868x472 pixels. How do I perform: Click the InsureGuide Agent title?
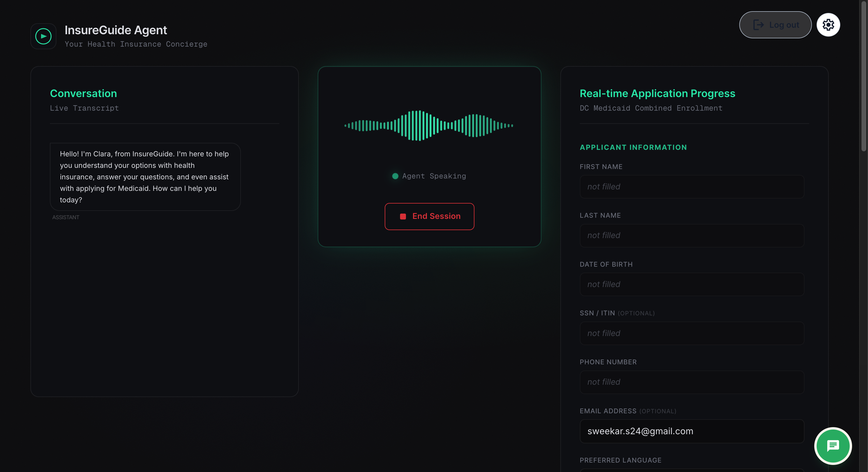coord(115,30)
